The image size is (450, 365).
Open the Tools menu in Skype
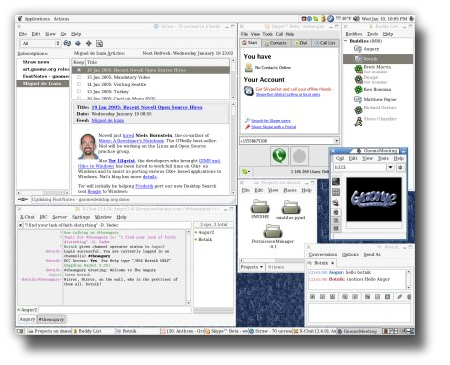267,34
